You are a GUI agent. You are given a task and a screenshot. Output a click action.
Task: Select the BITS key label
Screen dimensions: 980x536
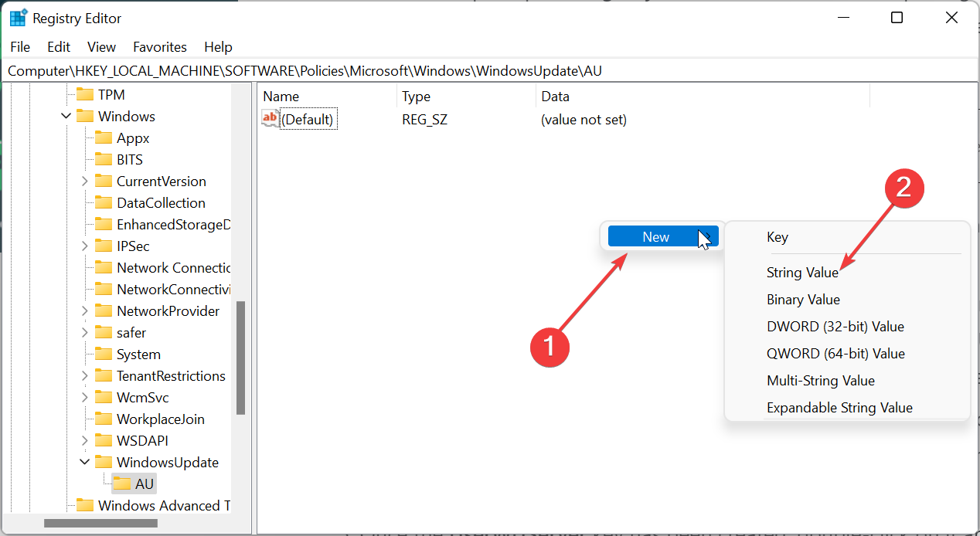coord(130,160)
